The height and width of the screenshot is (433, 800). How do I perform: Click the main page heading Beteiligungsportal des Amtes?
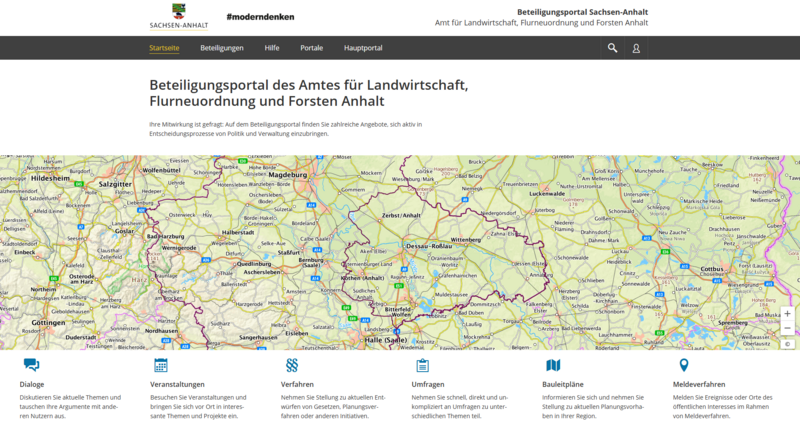(x=309, y=93)
